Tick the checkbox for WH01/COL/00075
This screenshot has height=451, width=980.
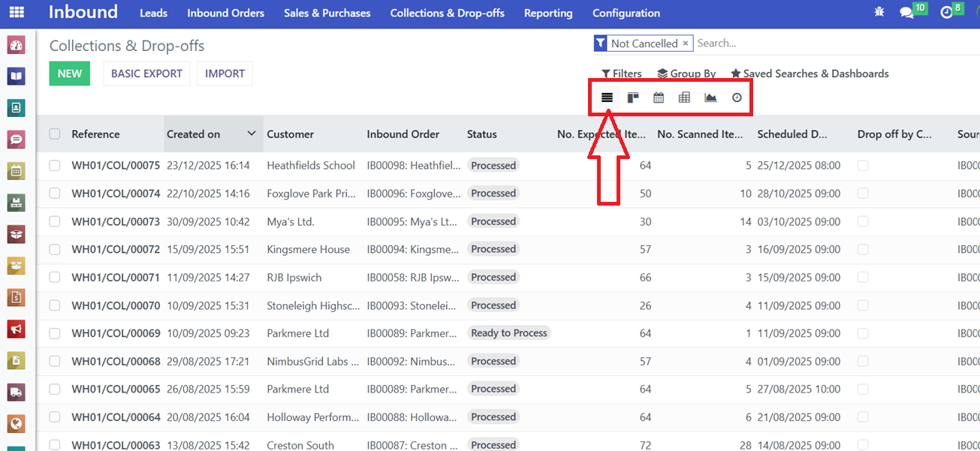point(55,166)
